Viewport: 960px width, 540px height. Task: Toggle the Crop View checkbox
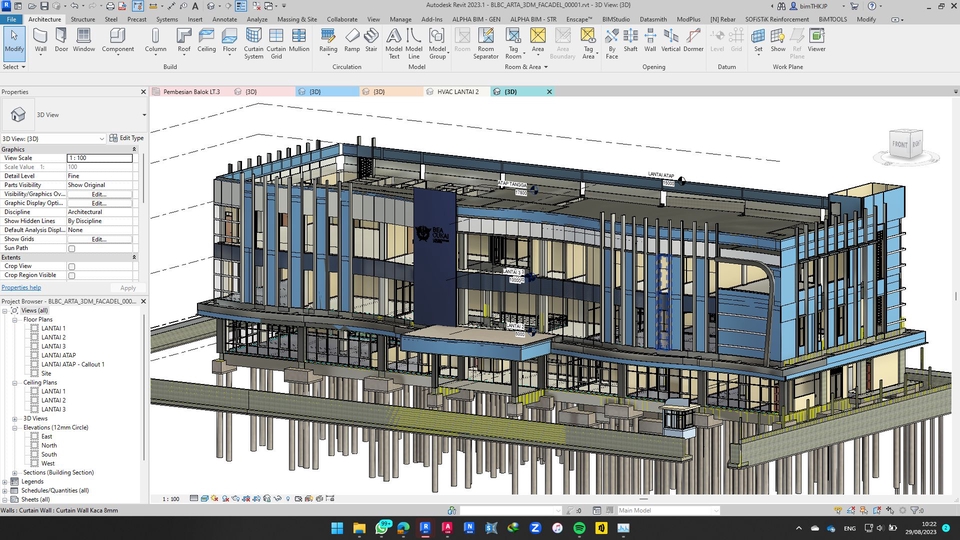coord(72,266)
